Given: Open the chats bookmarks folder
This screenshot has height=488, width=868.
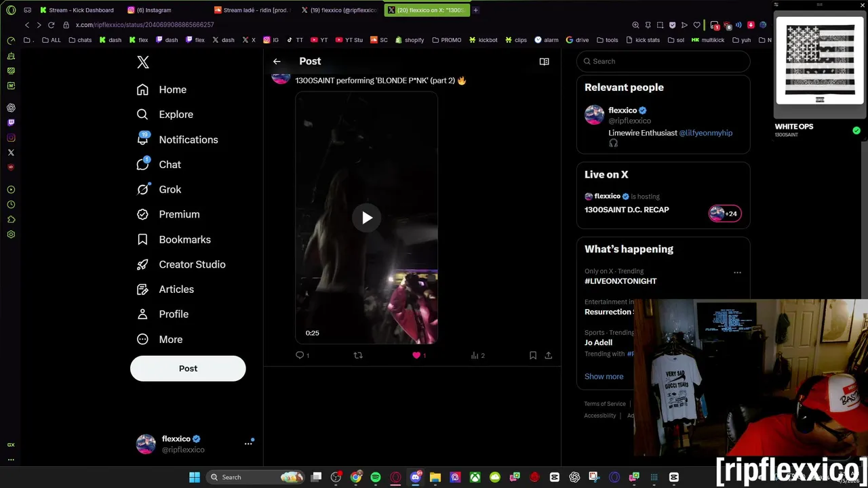Looking at the screenshot, I should [80, 40].
